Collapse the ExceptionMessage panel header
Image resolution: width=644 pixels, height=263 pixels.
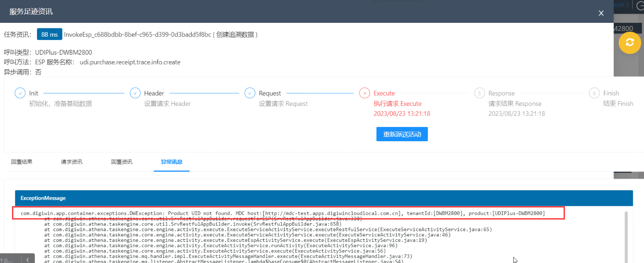coord(324,198)
